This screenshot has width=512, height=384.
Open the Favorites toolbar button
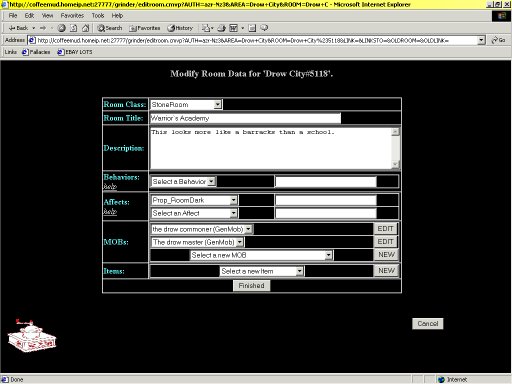click(145, 28)
